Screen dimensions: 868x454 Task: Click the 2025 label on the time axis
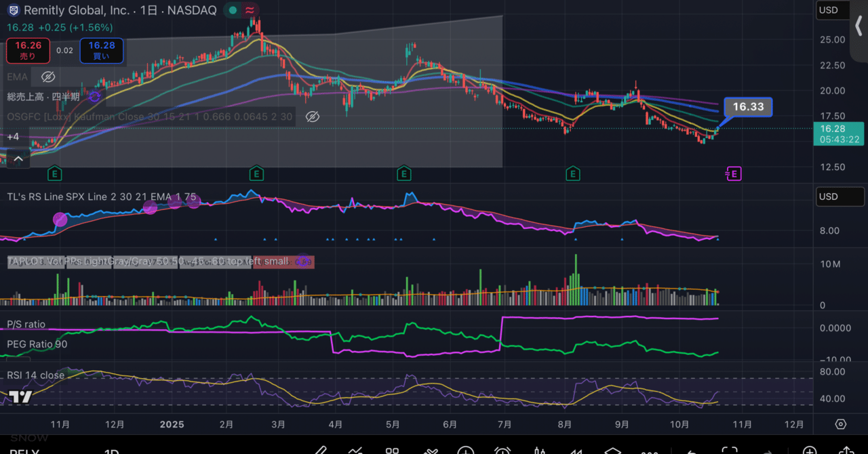pos(172,424)
